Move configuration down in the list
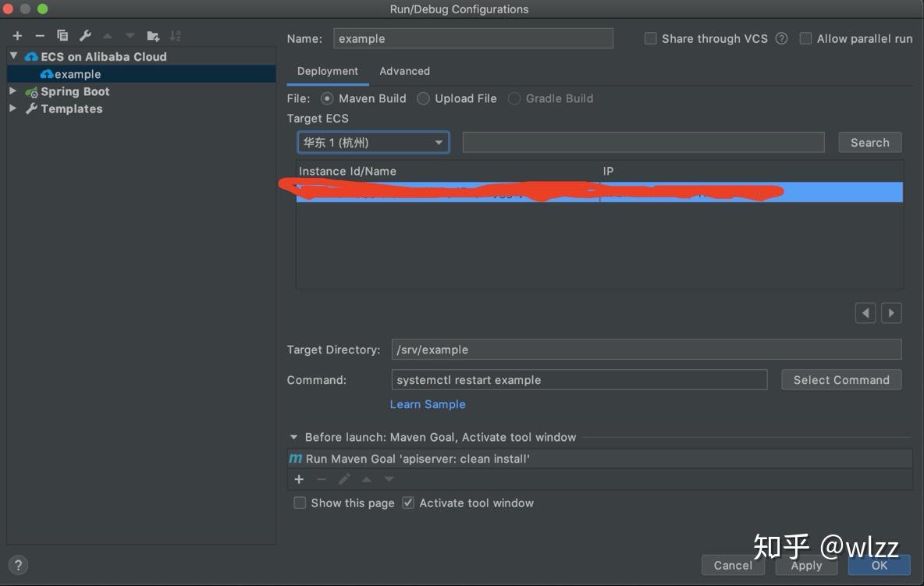 [x=130, y=36]
